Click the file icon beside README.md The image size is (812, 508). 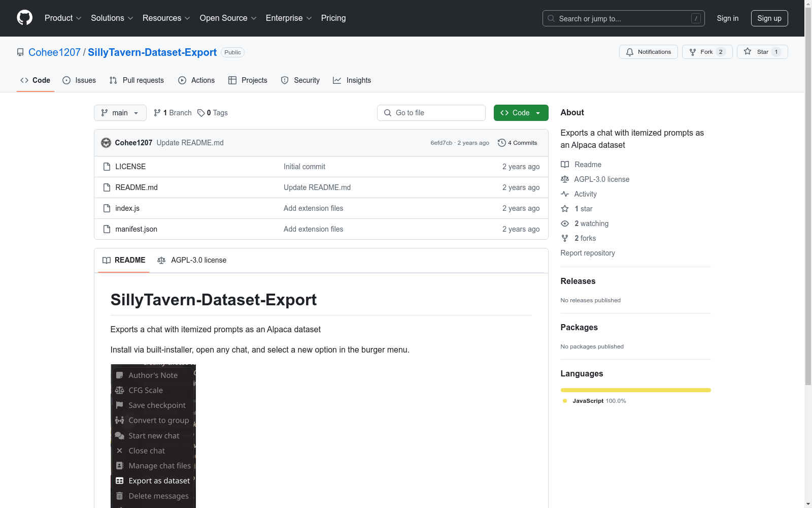[x=107, y=187]
